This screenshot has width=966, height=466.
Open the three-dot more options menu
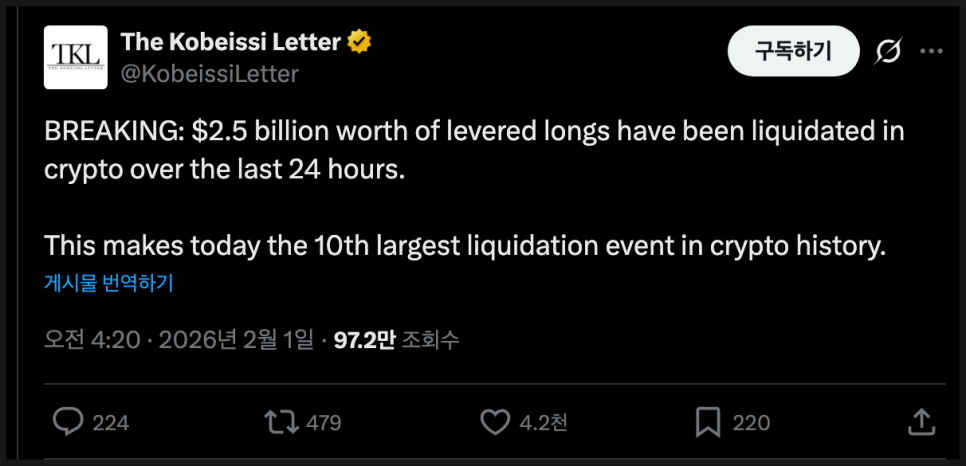pyautogui.click(x=930, y=51)
